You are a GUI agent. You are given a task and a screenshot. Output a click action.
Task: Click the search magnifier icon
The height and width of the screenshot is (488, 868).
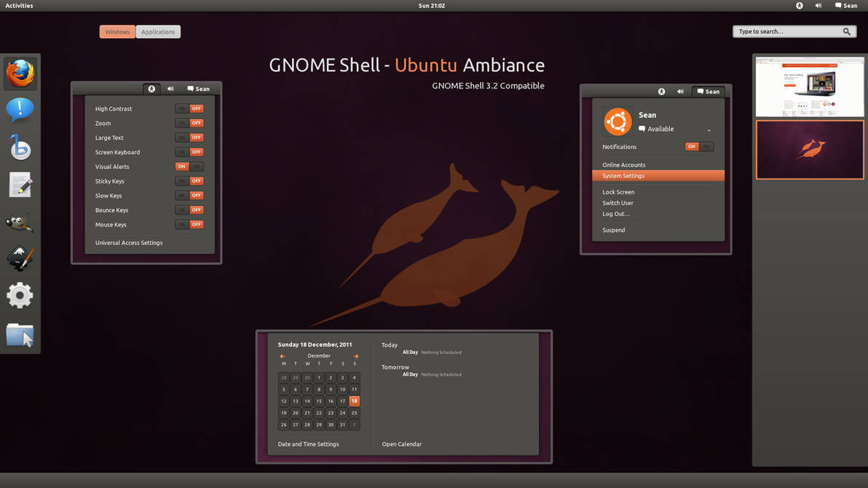[x=846, y=31]
